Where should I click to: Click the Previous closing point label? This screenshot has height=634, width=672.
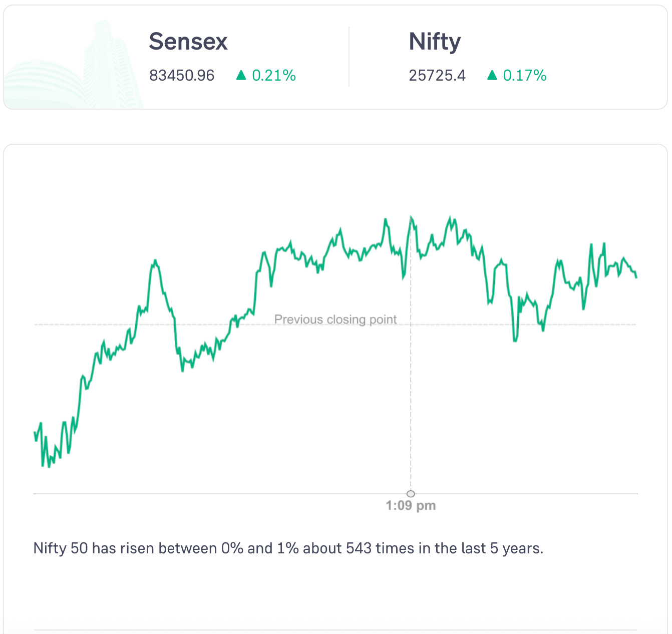coord(335,320)
